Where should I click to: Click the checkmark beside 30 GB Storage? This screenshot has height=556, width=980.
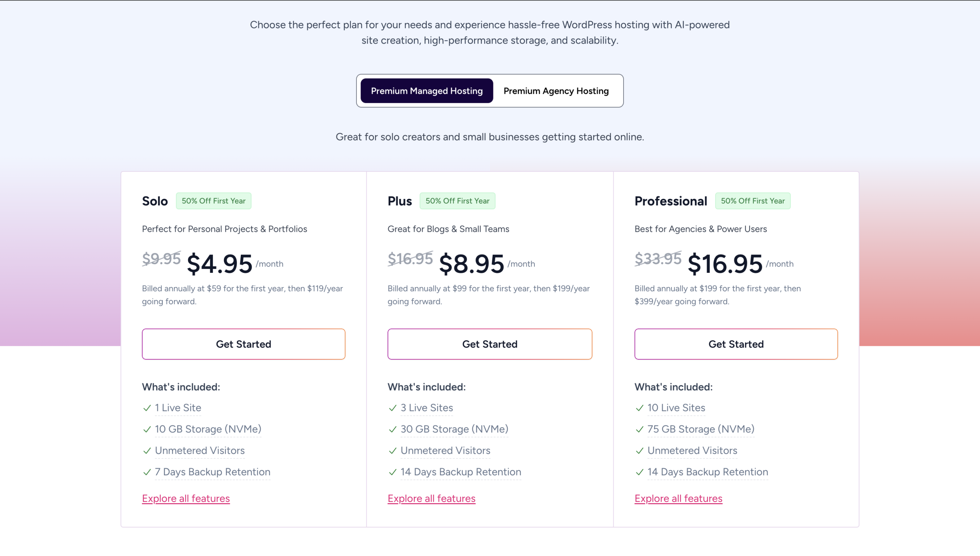[392, 429]
